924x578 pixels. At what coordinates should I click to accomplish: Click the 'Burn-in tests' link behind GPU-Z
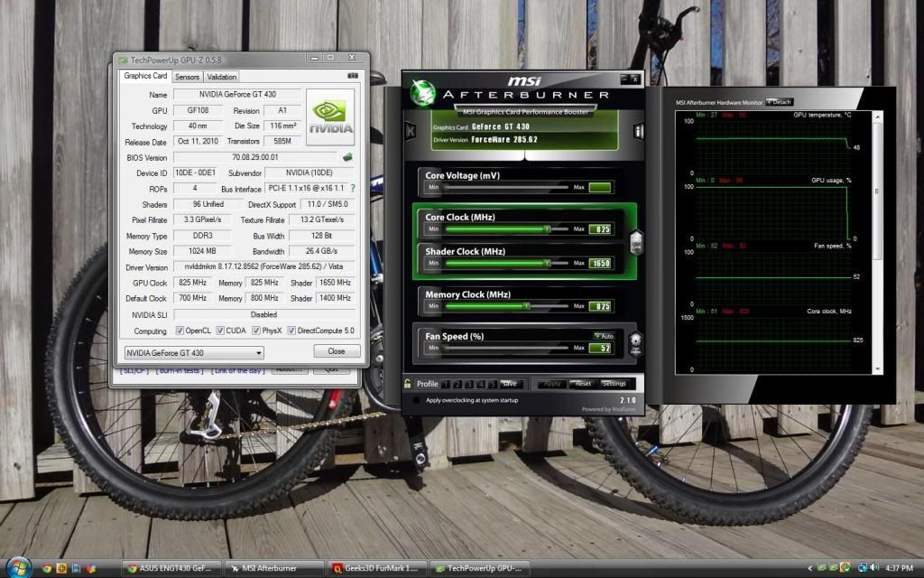(180, 371)
